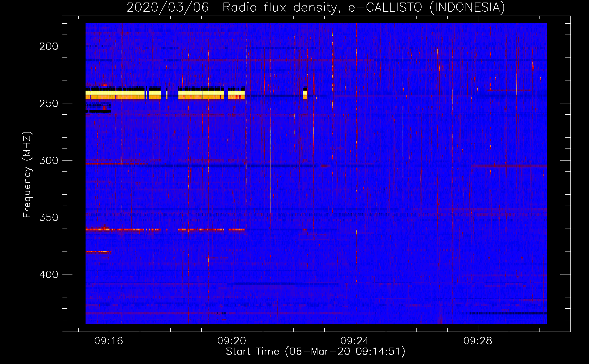Click the bright yellow emission band near 245 MHz
Viewport: 589px width, 364px height.
(x=165, y=95)
